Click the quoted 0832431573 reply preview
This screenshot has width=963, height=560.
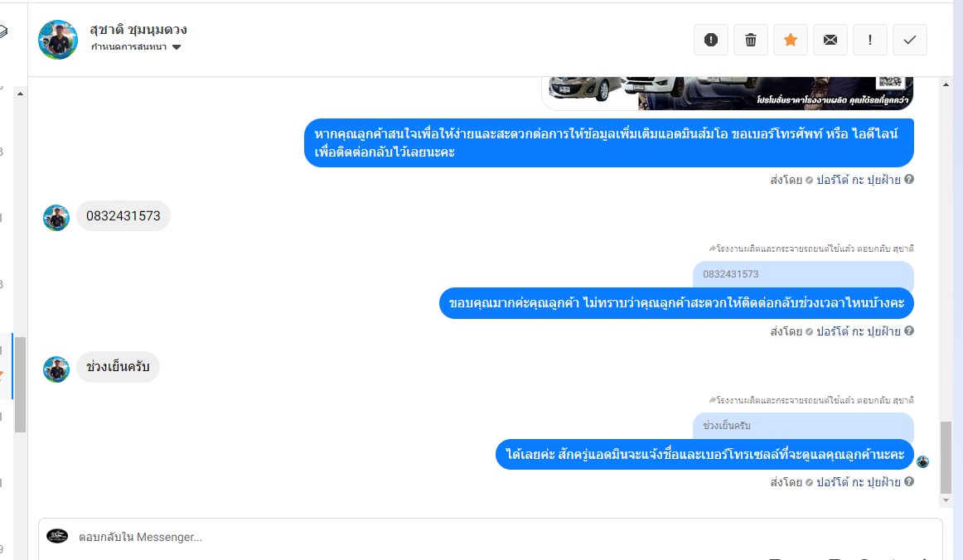803,274
